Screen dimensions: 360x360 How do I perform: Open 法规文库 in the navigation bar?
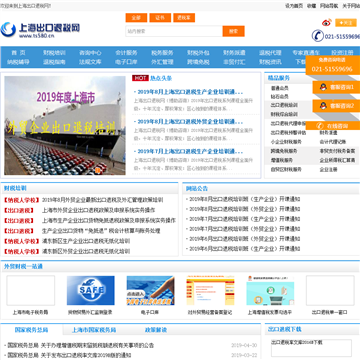coord(90,62)
